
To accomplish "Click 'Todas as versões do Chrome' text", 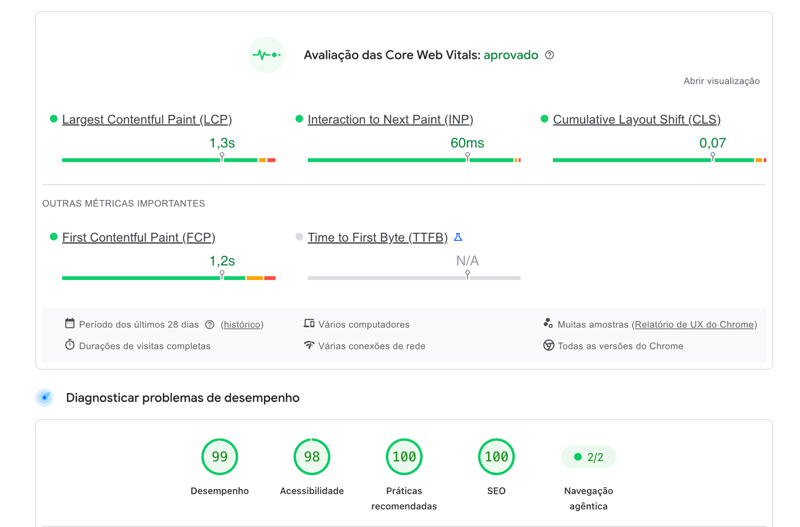I will [x=620, y=346].
